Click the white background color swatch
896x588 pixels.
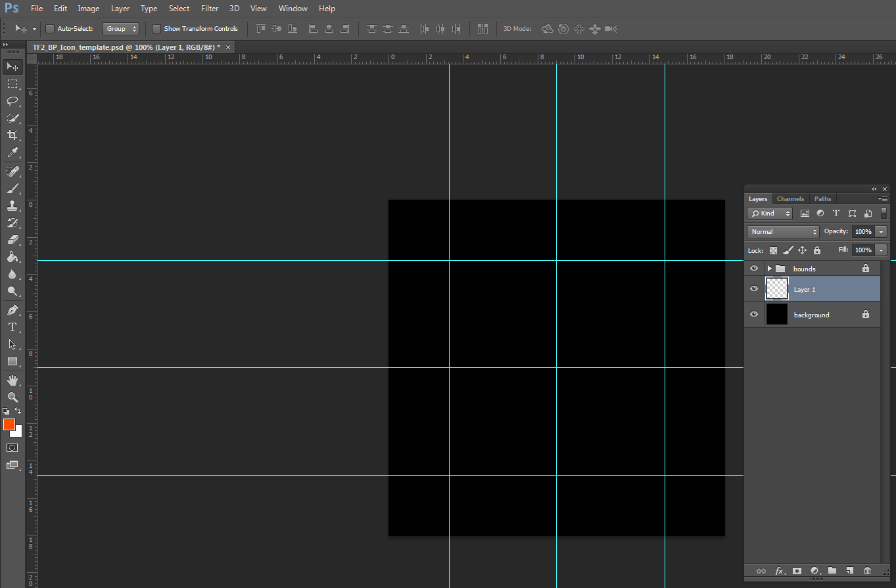(18, 433)
